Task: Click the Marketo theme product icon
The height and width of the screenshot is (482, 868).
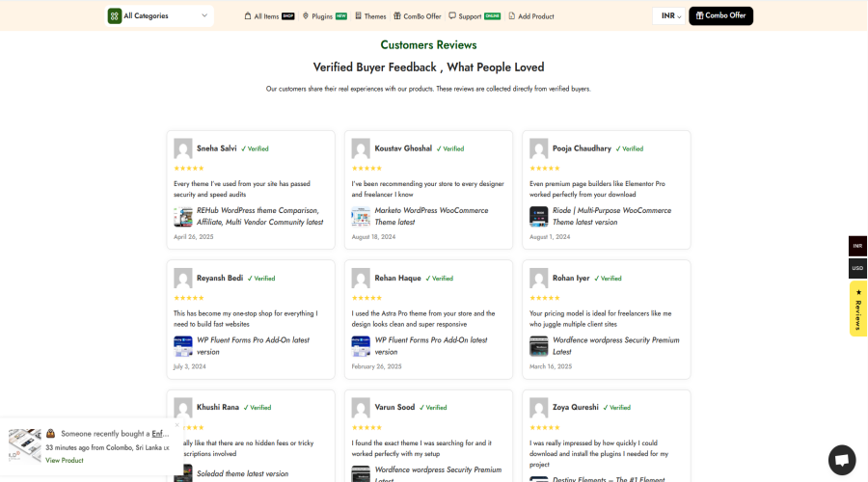Action: pyautogui.click(x=361, y=217)
